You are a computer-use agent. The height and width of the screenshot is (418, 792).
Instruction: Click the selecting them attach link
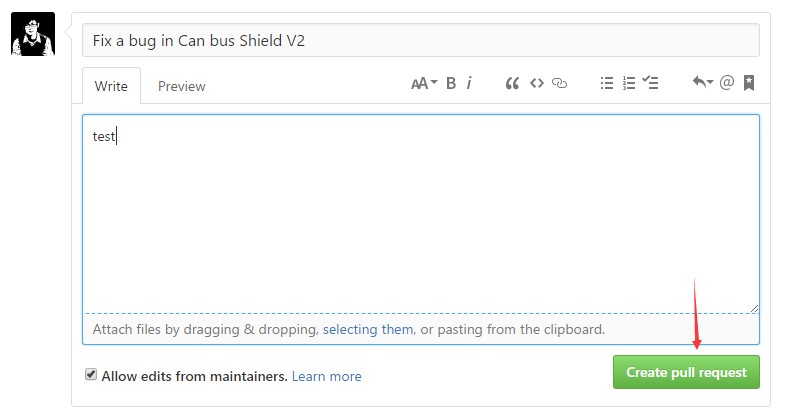coord(368,330)
